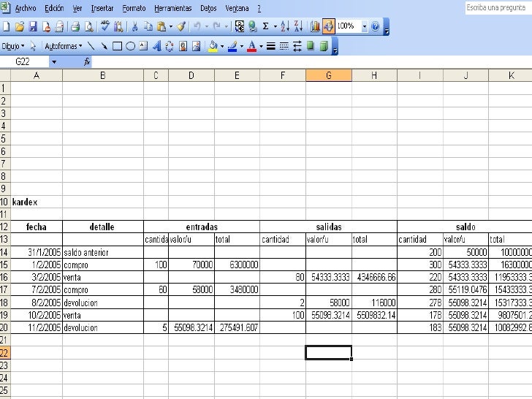The height and width of the screenshot is (399, 532).
Task: Open the Autoformas dropdown menu
Action: tap(64, 46)
